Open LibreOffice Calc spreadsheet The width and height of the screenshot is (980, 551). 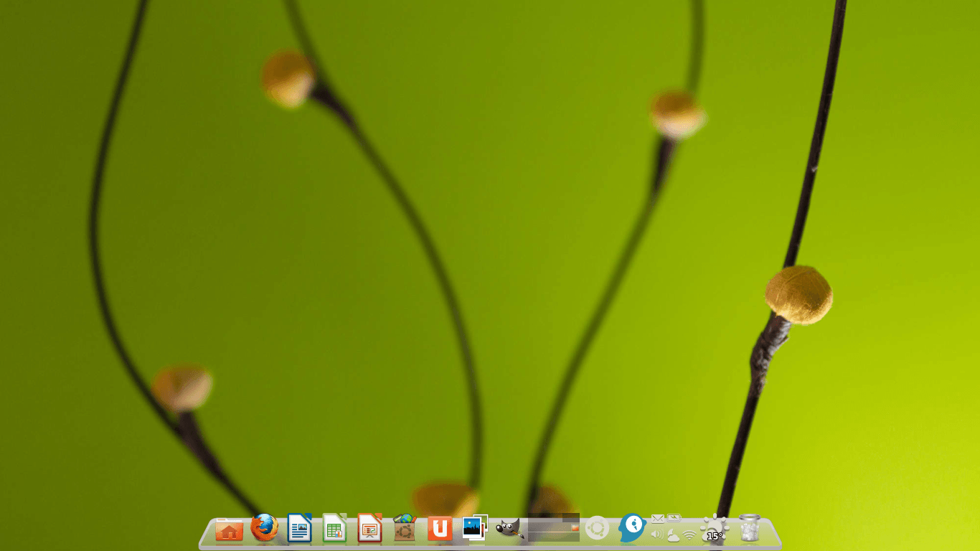pos(334,528)
